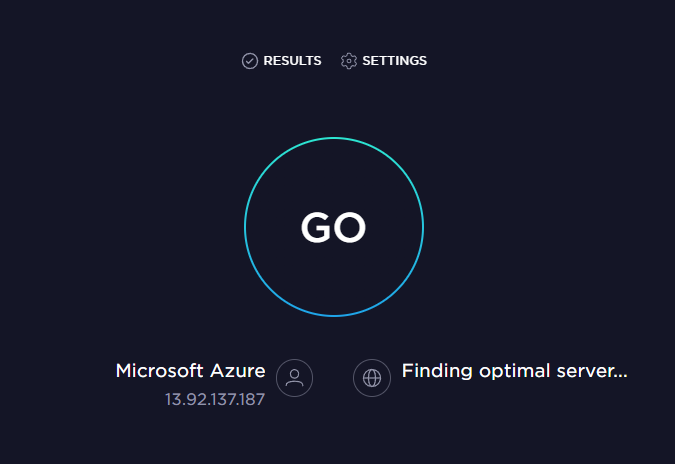Click the word Microsoft in provider name
Image resolution: width=675 pixels, height=464 pixels.
pos(159,371)
